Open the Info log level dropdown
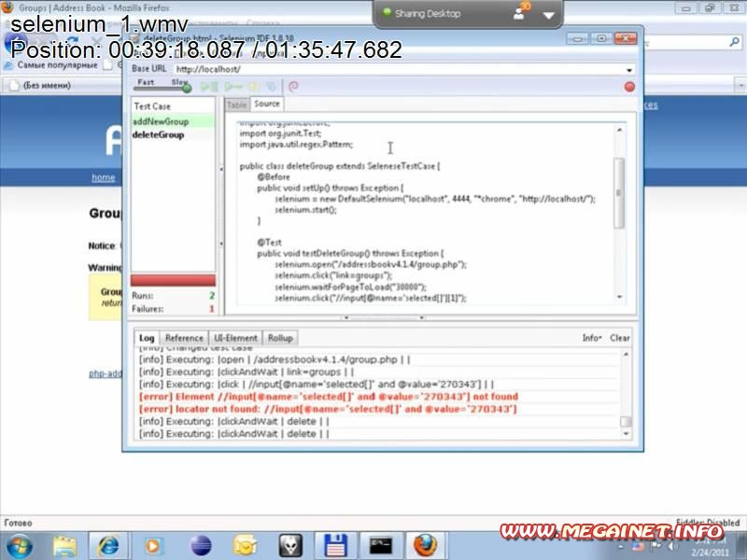The height and width of the screenshot is (560, 747). point(592,338)
